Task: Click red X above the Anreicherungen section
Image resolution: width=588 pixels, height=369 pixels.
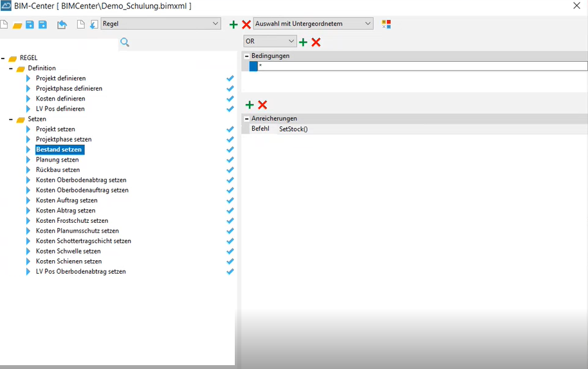Action: pyautogui.click(x=262, y=105)
